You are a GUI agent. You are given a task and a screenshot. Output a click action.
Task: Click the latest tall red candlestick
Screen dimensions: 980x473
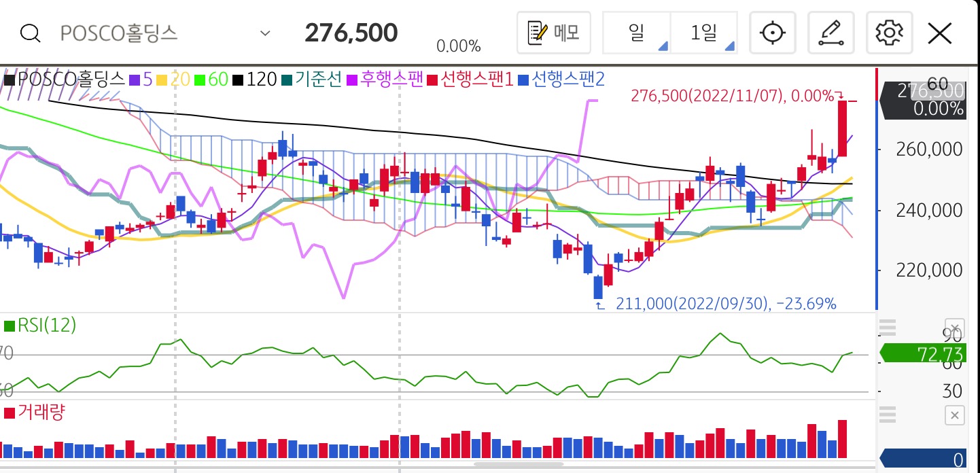pyautogui.click(x=842, y=128)
